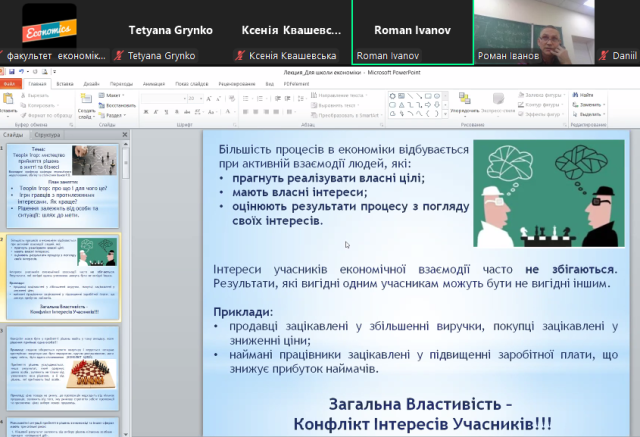The width and height of the screenshot is (640, 437).
Task: Toggle bold Ж formatting
Action: pyautogui.click(x=146, y=112)
